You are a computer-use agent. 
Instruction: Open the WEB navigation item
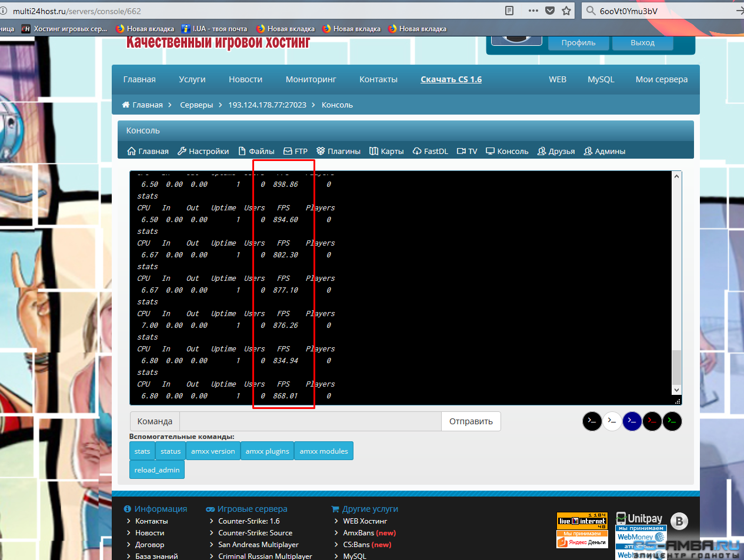click(558, 79)
